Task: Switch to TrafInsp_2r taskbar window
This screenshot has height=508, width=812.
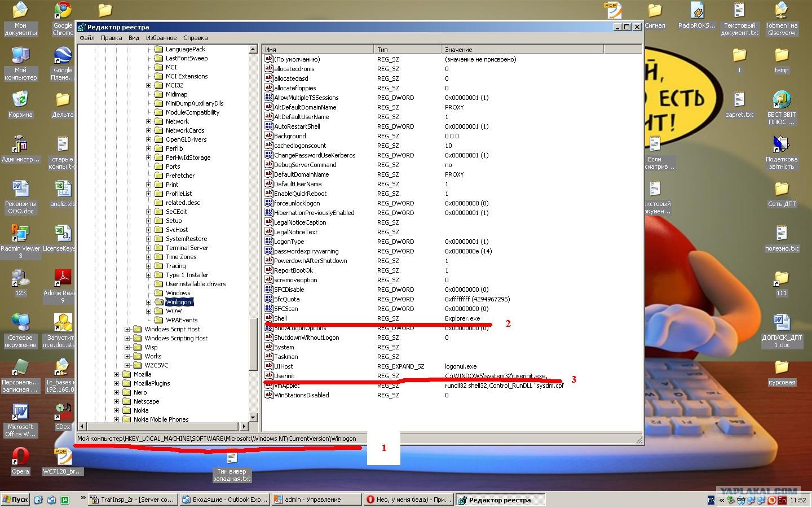Action: [x=134, y=500]
